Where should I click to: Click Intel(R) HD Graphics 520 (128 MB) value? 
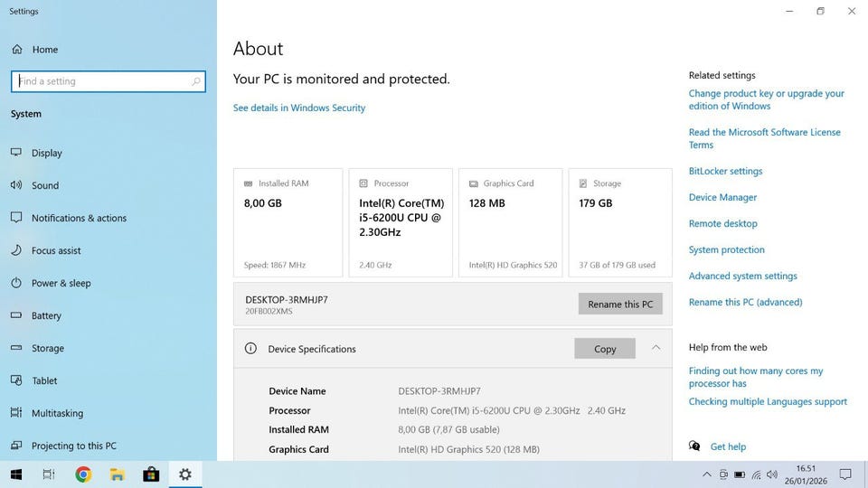pos(469,449)
